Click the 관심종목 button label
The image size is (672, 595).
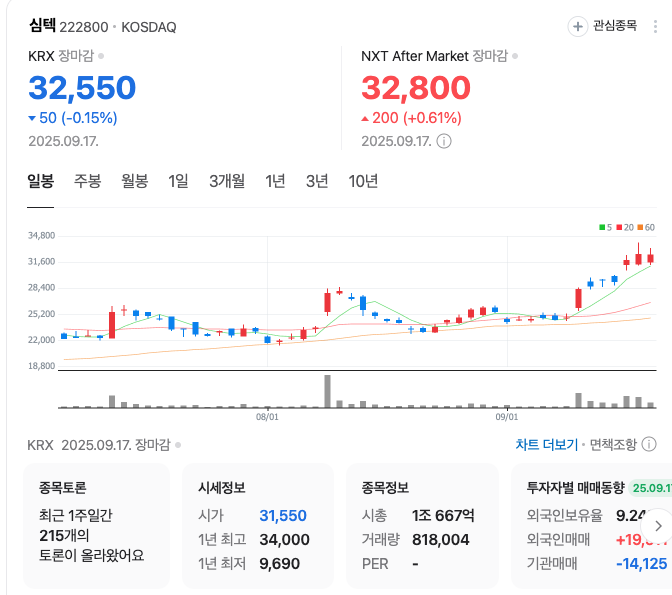tap(615, 26)
